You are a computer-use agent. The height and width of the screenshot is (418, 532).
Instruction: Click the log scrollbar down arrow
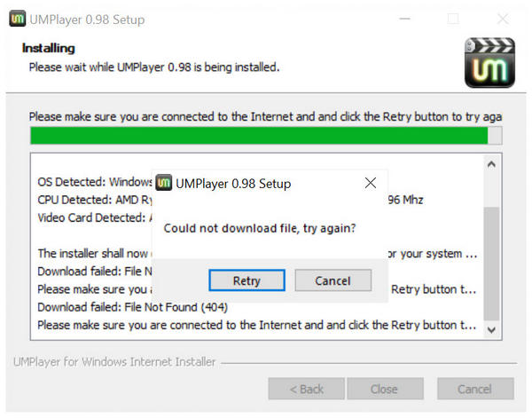coord(491,329)
